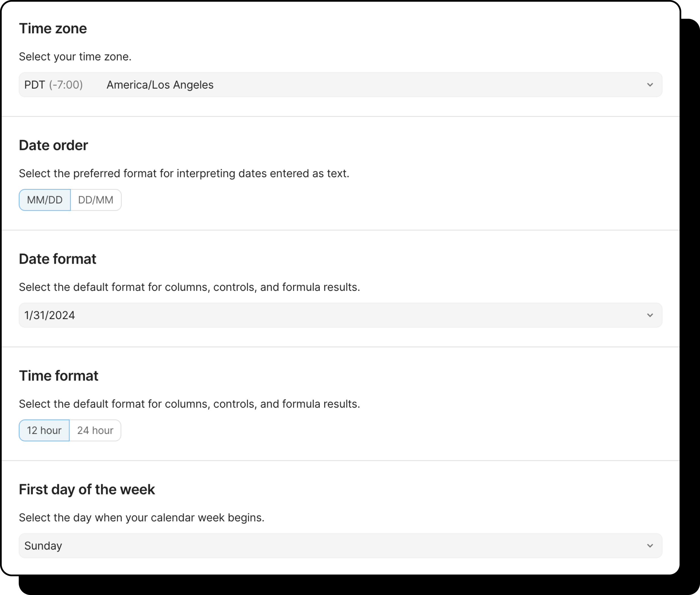The width and height of the screenshot is (700, 595).
Task: Click the Sunday value in the selector
Action: pos(43,546)
